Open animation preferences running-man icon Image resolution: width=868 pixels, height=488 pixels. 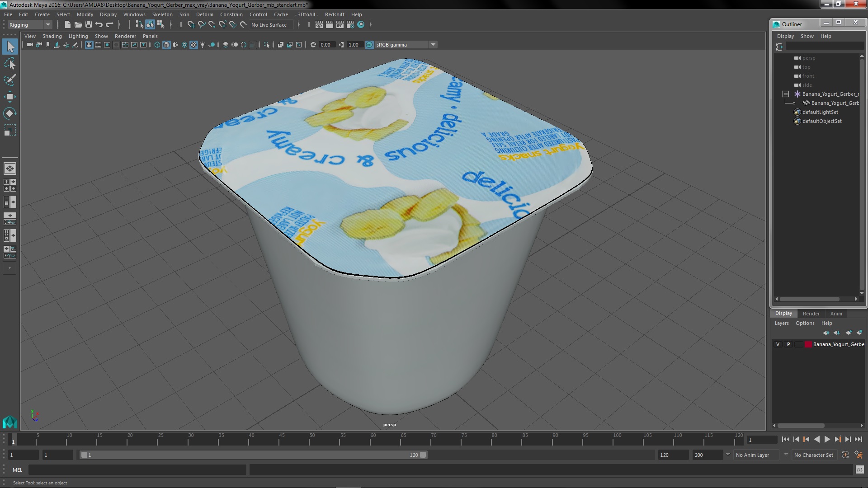pyautogui.click(x=859, y=455)
